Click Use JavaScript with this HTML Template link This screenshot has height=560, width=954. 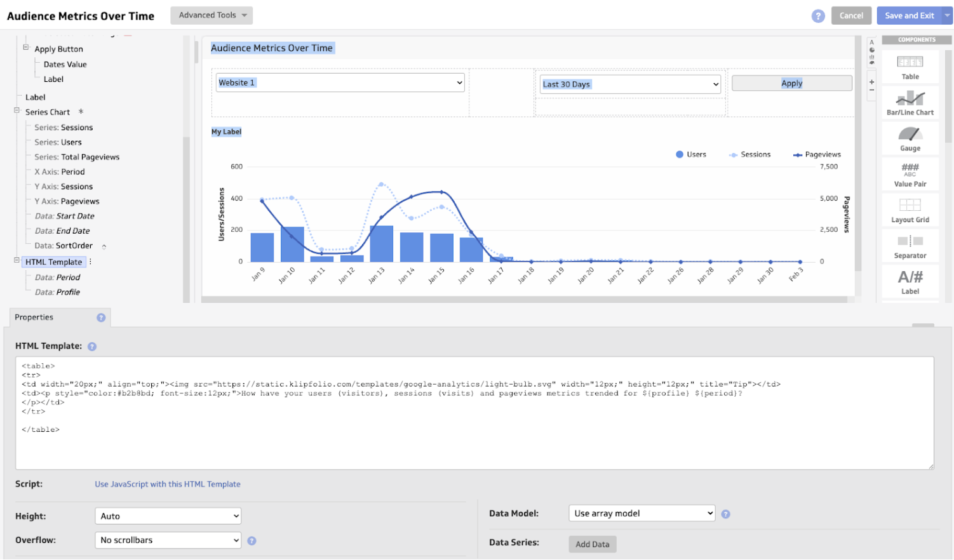click(168, 484)
